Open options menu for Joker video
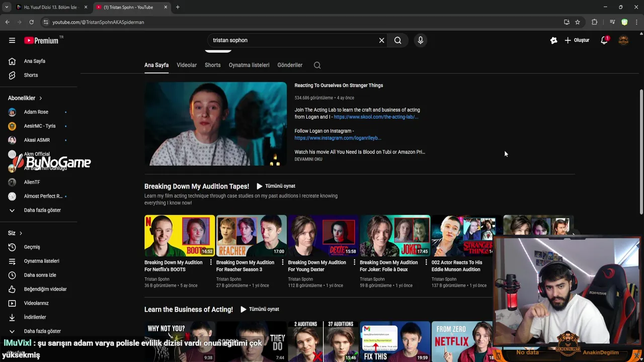Screen dimensions: 644x362 coord(426,262)
